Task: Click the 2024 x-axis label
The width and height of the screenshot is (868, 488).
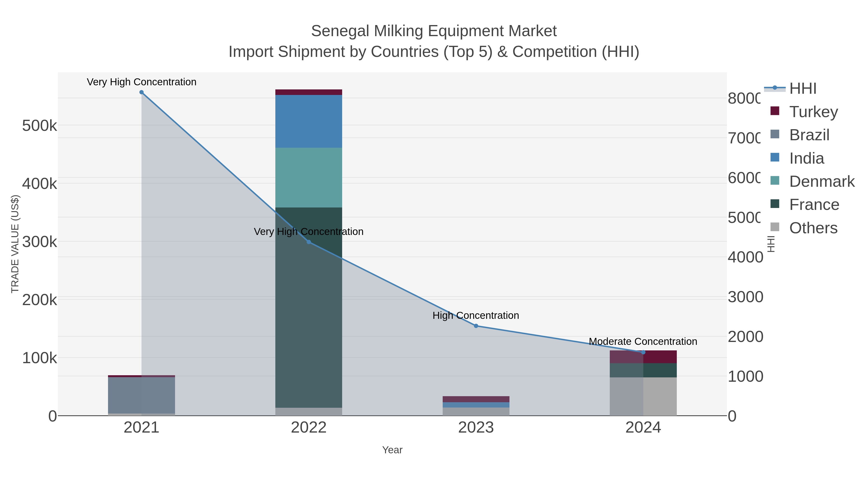Action: pos(643,427)
